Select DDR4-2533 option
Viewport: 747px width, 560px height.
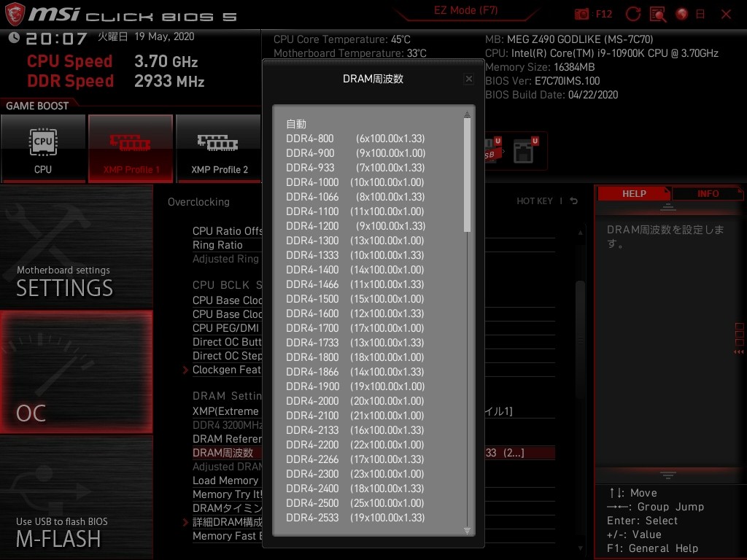(x=355, y=518)
